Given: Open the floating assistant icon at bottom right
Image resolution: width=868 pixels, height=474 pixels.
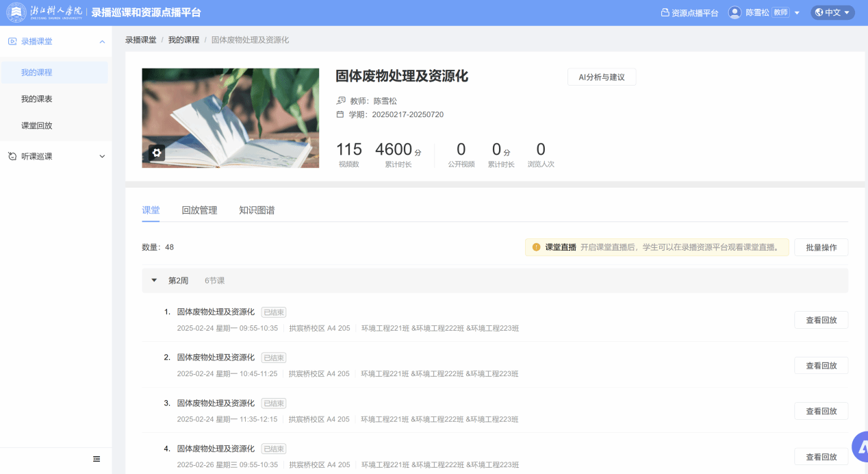Looking at the screenshot, I should pos(860,447).
